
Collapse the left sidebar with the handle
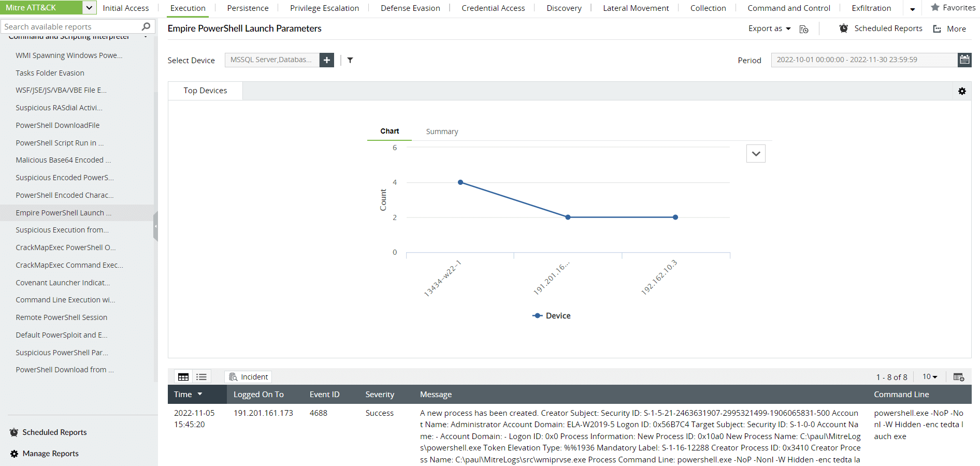[x=155, y=226]
